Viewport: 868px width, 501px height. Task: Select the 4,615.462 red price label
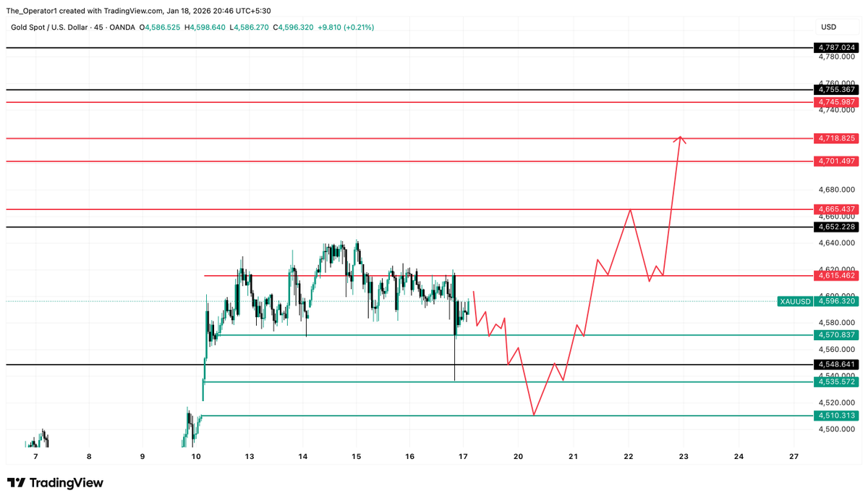coord(837,275)
